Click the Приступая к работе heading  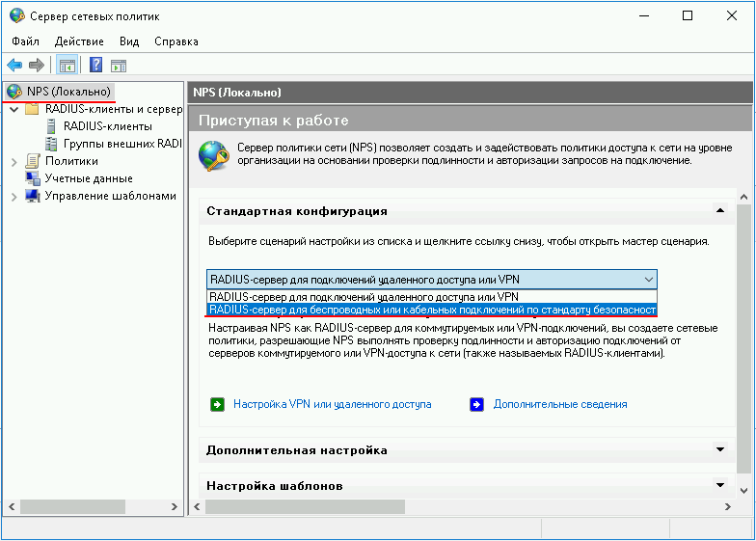pyautogui.click(x=274, y=120)
